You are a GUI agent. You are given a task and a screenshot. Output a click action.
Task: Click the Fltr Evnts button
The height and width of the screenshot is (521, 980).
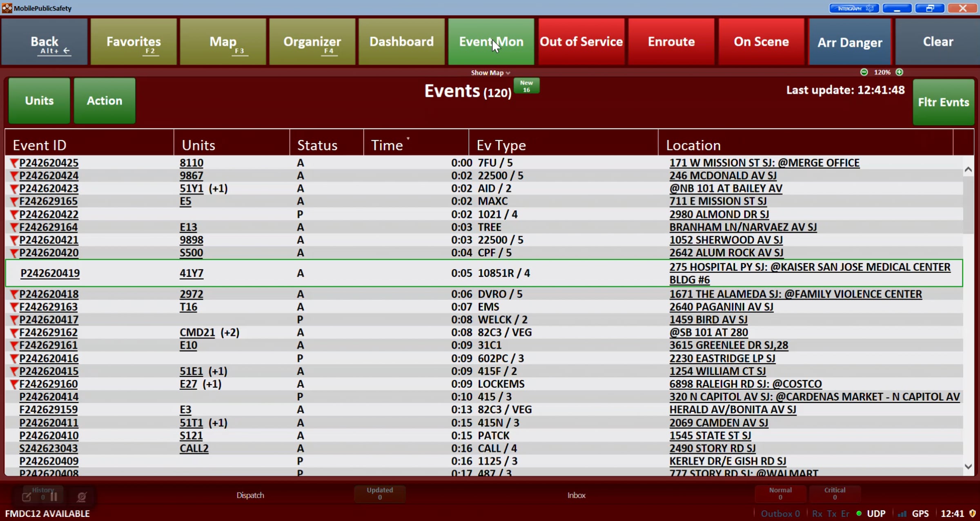tap(944, 102)
